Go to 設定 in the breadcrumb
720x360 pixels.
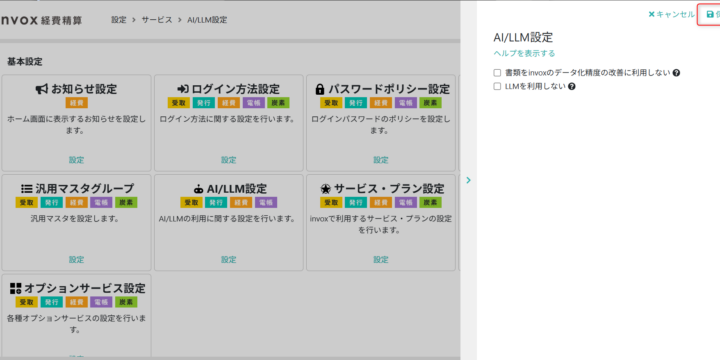pyautogui.click(x=118, y=20)
